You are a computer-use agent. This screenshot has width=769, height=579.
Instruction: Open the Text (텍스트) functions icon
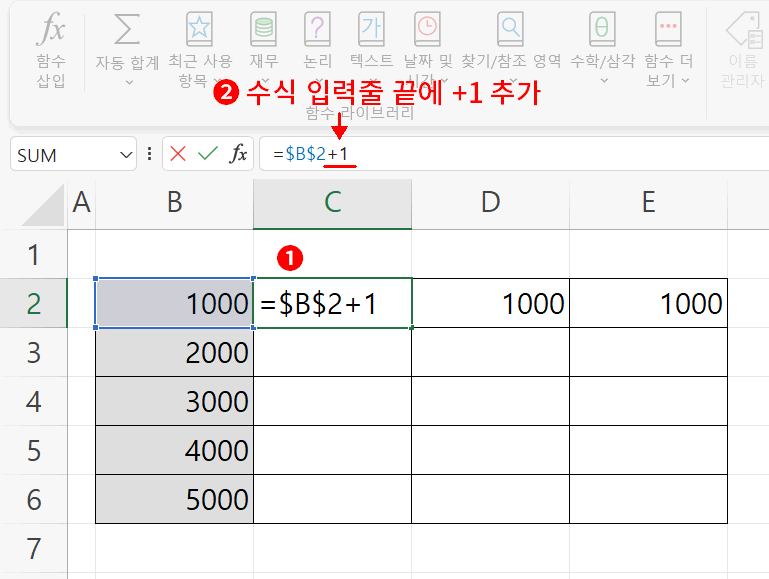[371, 29]
